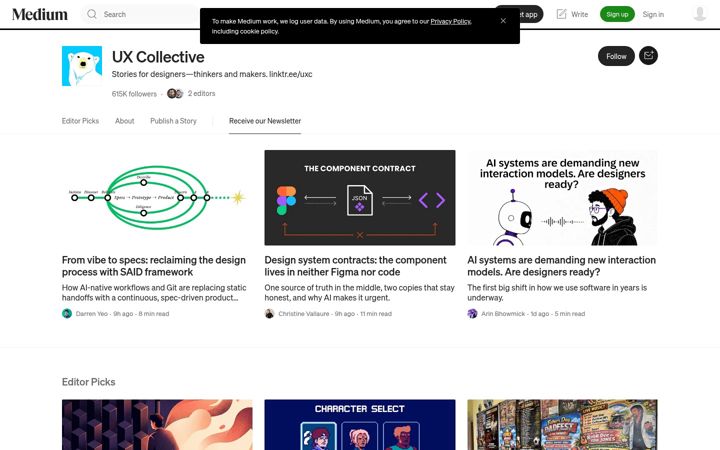Screen dimensions: 720x450
Task: Click the Write pencil icon
Action: click(x=561, y=14)
